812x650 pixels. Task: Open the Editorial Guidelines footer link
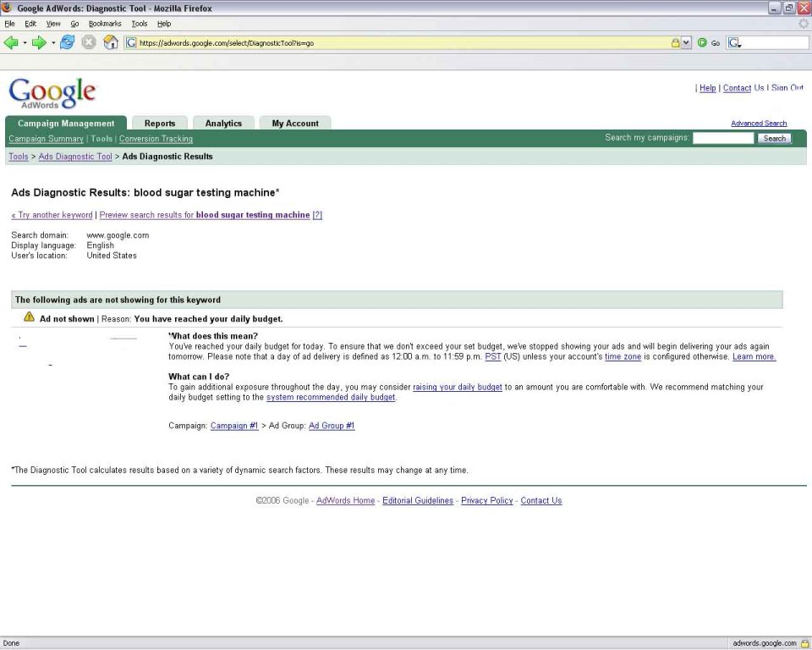[418, 501]
